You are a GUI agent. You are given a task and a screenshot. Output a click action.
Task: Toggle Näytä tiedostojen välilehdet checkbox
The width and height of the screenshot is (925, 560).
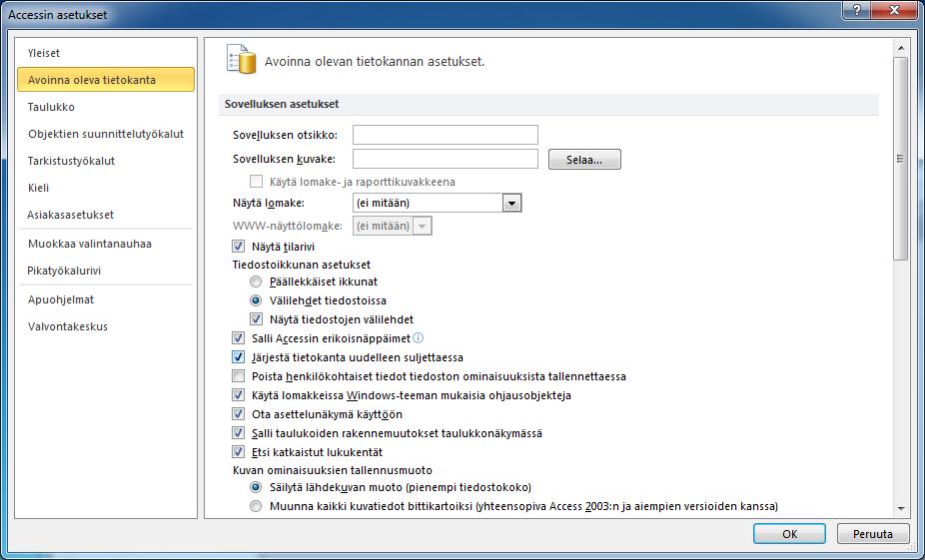coord(256,319)
